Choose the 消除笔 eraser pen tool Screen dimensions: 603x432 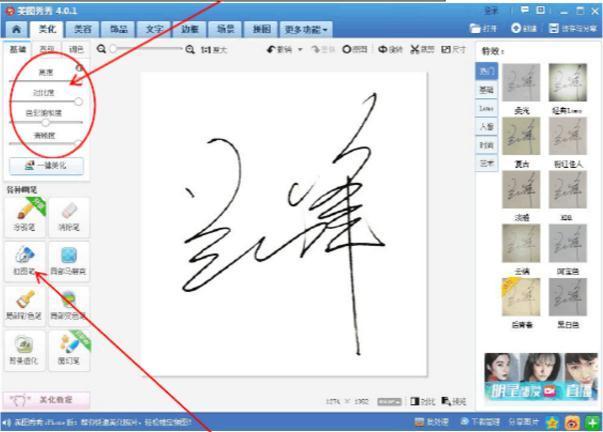[68, 212]
